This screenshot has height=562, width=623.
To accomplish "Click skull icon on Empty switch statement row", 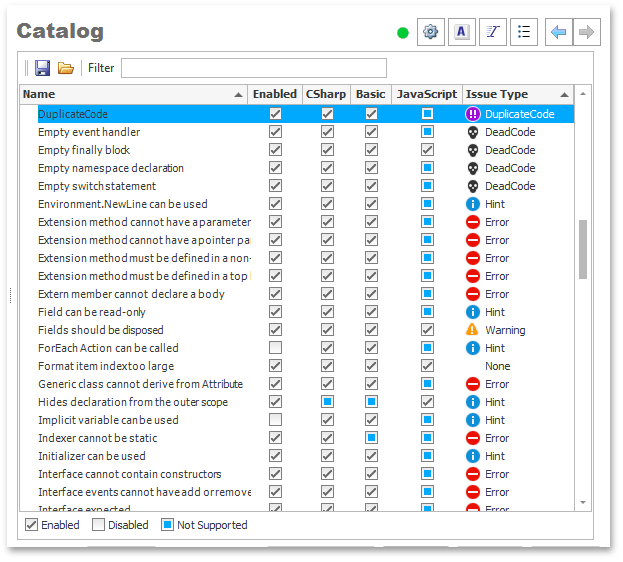I will (x=472, y=186).
